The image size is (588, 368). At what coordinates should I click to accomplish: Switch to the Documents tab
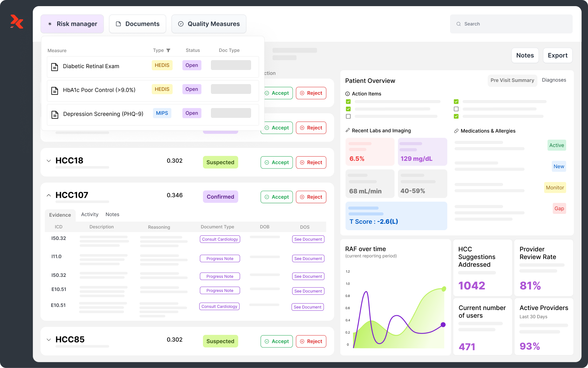click(x=138, y=24)
